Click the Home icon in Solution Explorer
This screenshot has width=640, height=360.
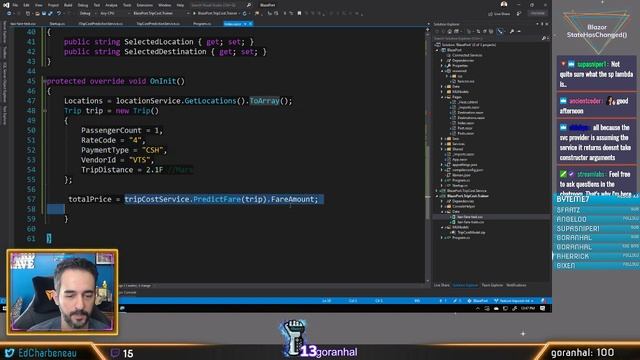click(x=449, y=31)
